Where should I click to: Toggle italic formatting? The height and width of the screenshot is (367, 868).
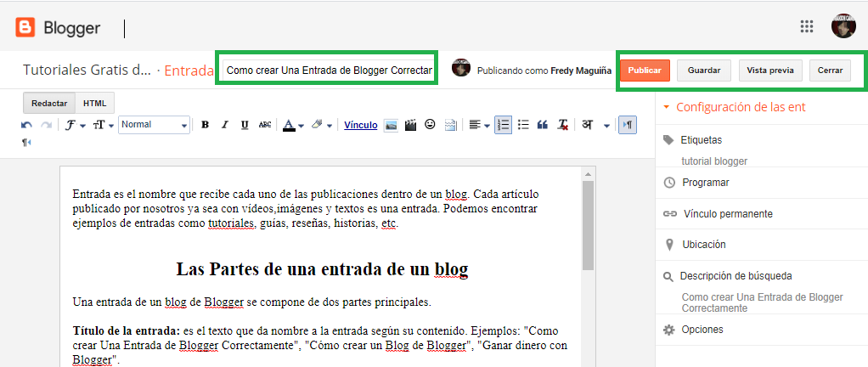225,125
